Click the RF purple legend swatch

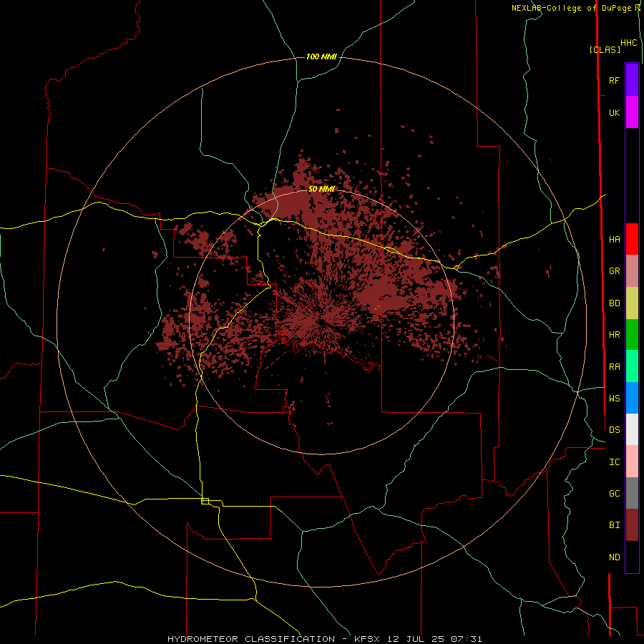(632, 79)
